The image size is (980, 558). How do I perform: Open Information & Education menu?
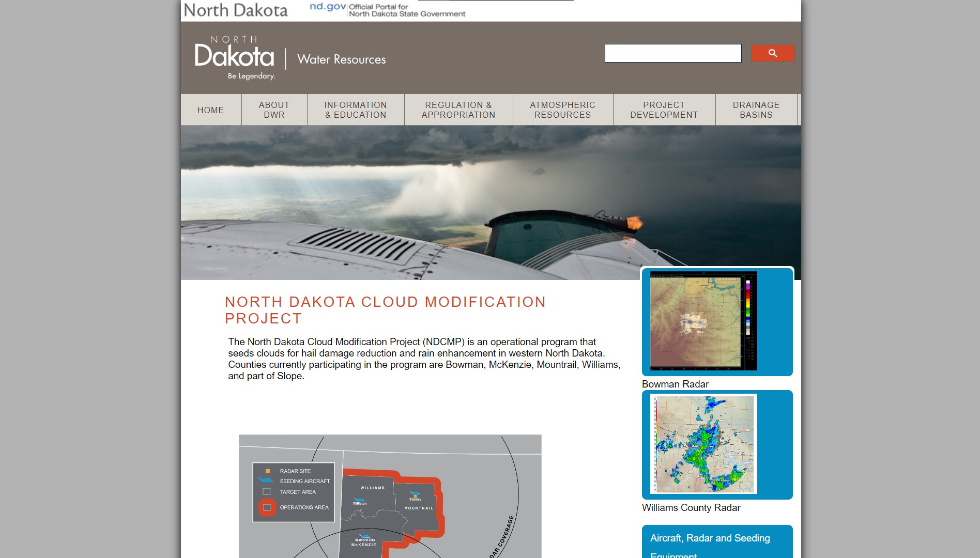(x=356, y=110)
